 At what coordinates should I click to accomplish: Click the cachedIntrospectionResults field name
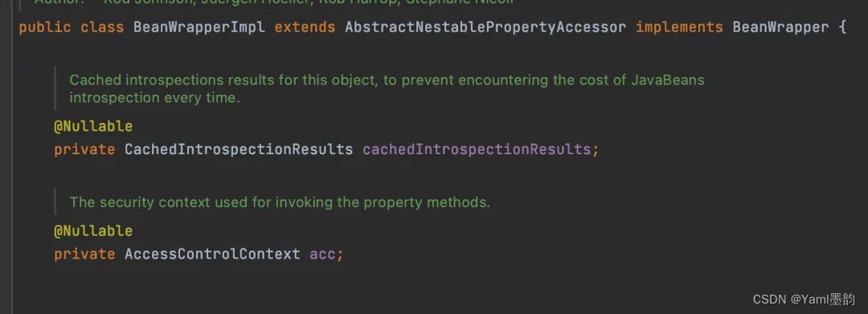477,149
